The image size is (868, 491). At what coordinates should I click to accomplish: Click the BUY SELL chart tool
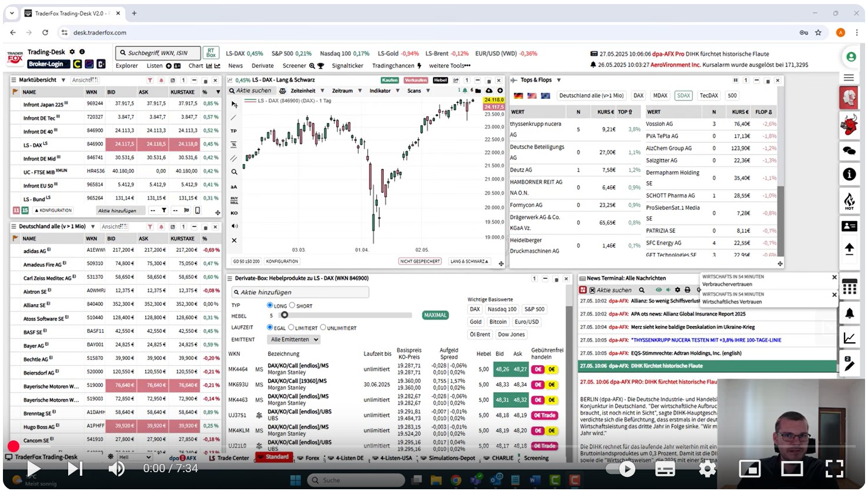[x=234, y=200]
